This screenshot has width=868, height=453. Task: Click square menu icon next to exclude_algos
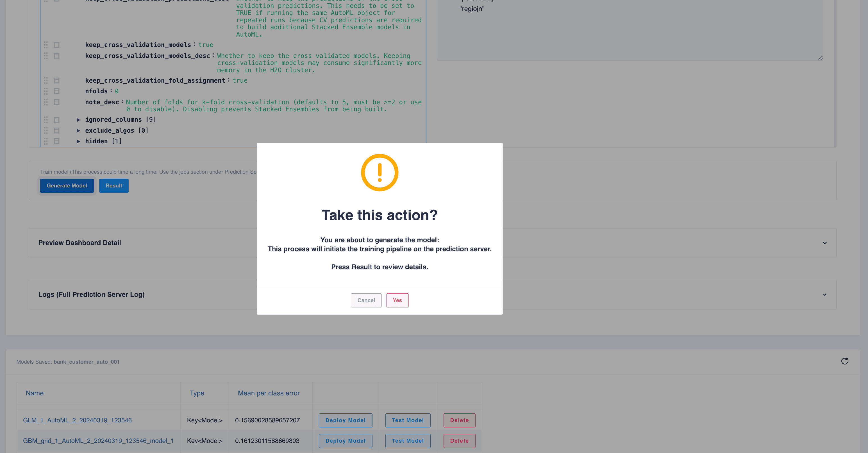(57, 130)
